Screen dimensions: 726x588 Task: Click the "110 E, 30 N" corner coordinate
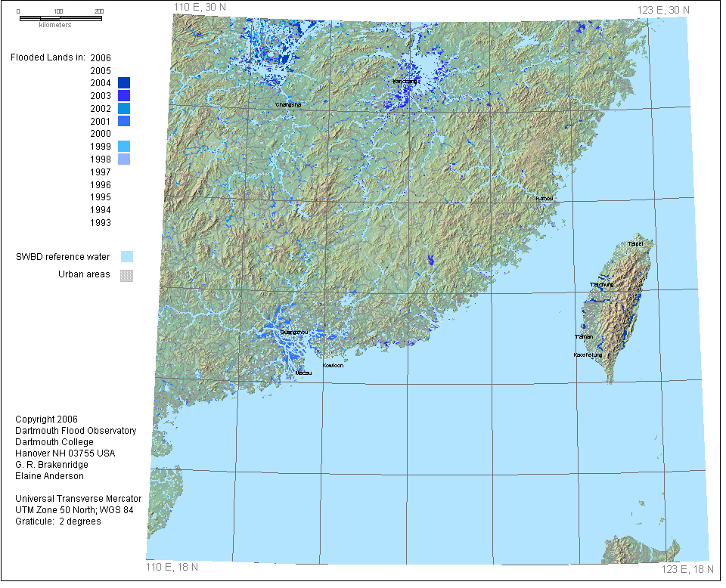pyautogui.click(x=200, y=7)
